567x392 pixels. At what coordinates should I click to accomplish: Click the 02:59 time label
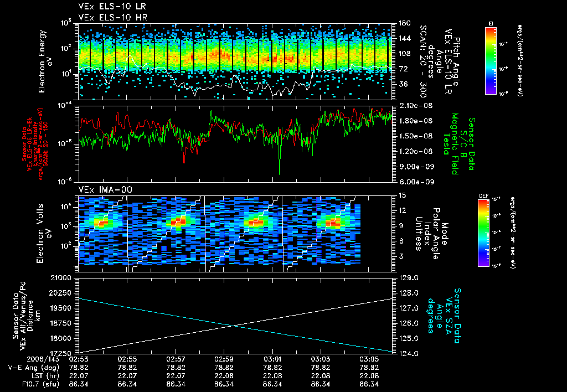click(x=224, y=359)
